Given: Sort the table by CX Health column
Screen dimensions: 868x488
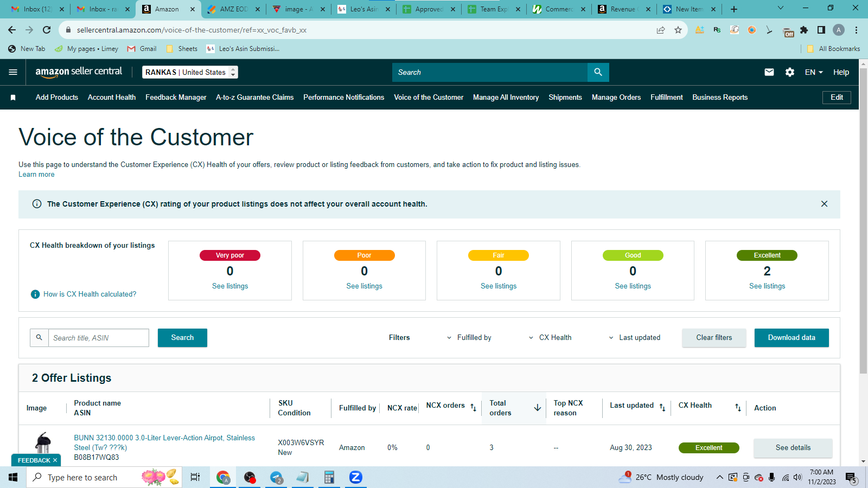Looking at the screenshot, I should tap(738, 407).
